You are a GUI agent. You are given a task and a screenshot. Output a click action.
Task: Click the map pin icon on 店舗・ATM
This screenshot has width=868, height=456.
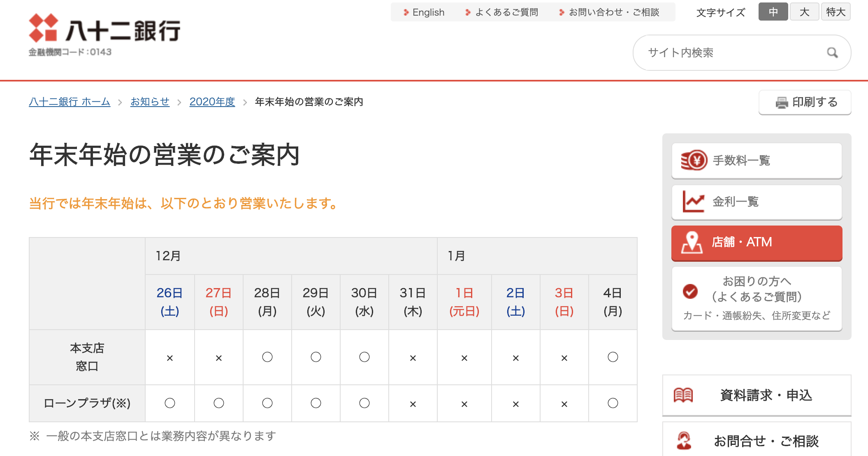coord(692,242)
